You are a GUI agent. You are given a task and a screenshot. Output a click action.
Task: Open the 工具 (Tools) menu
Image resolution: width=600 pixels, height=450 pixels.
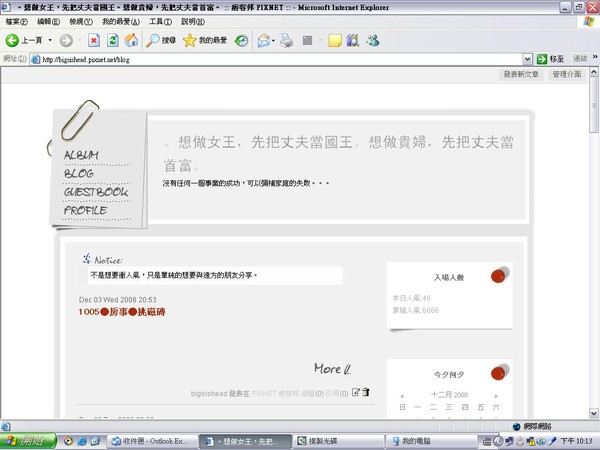159,21
